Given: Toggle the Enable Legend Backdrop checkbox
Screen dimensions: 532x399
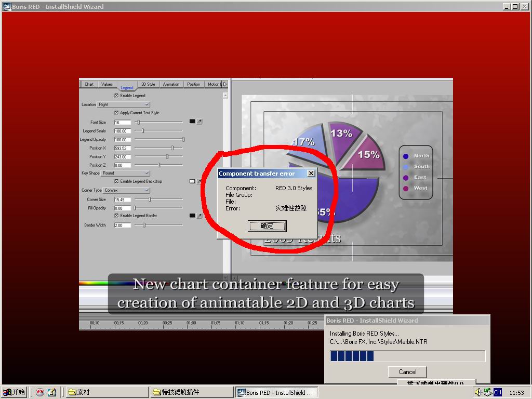Looking at the screenshot, I should [116, 181].
